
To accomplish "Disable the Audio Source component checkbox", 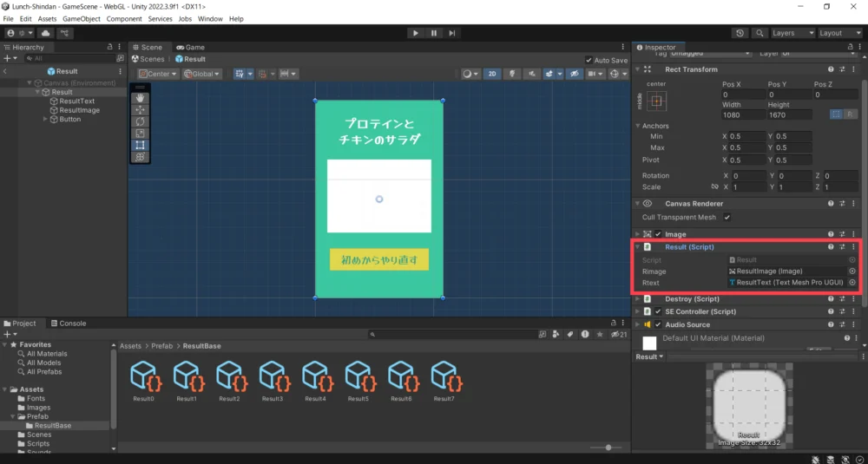I will [x=658, y=324].
